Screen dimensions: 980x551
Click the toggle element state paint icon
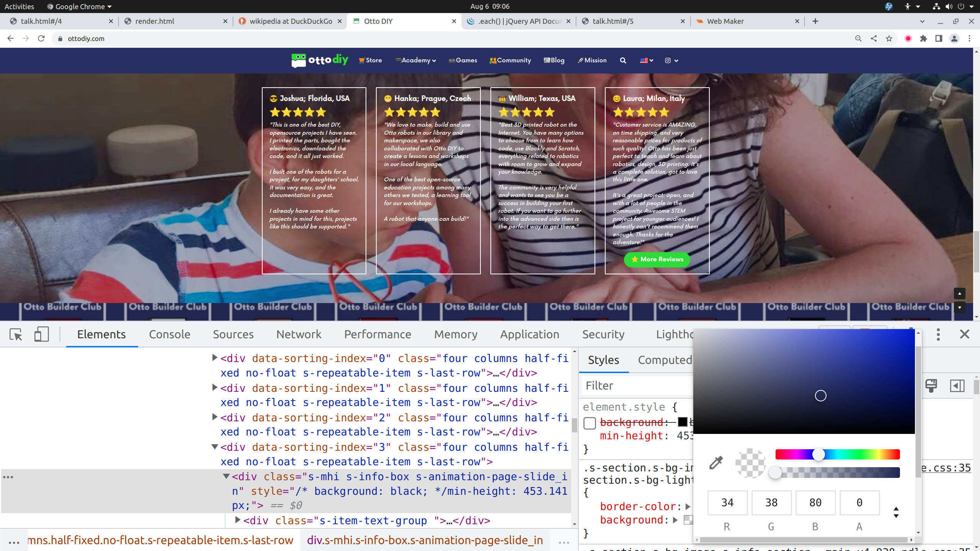931,385
